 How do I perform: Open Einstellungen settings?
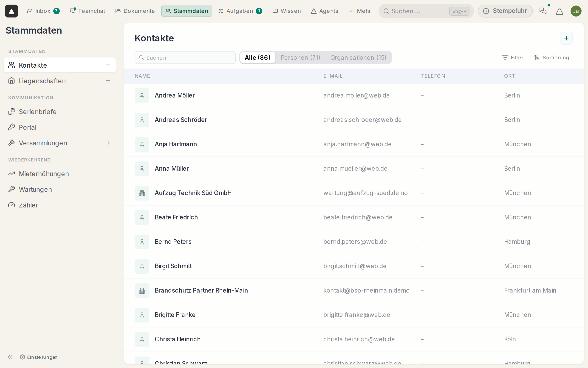coord(39,357)
